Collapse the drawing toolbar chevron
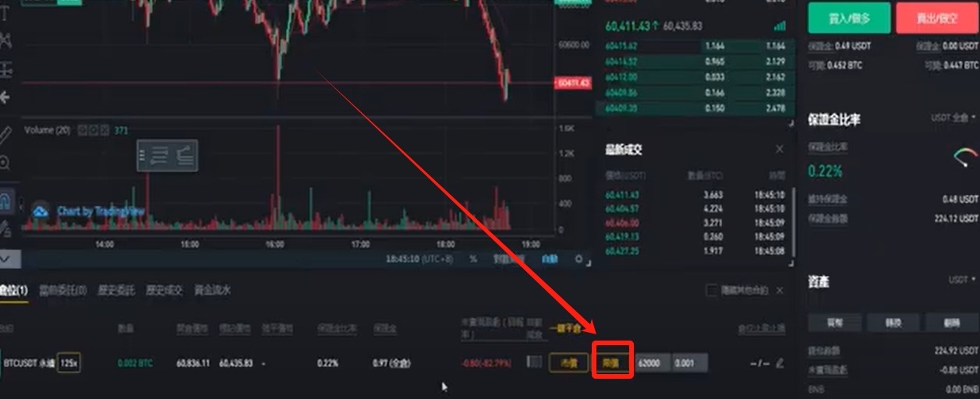Image resolution: width=980 pixels, height=399 pixels. pos(5,258)
